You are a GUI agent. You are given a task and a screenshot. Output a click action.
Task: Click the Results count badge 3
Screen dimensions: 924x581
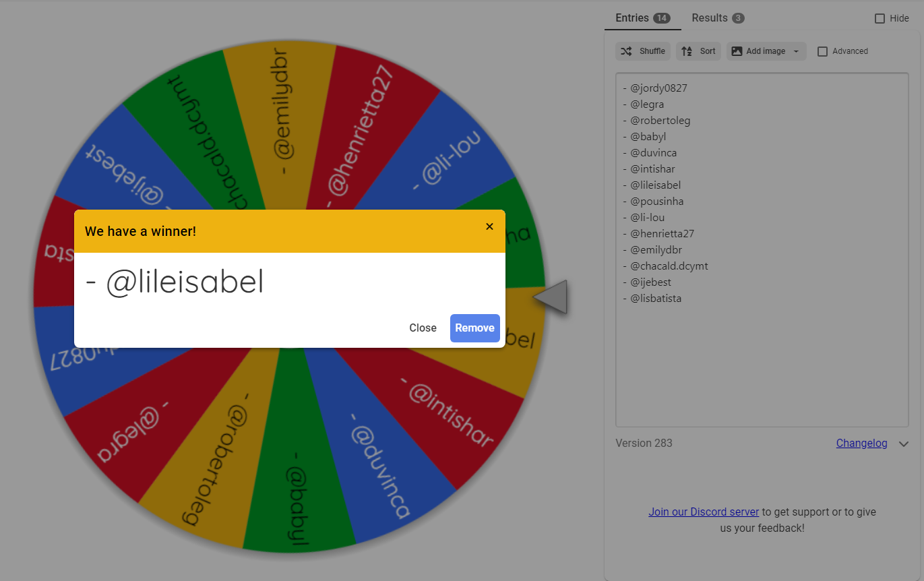pos(738,18)
